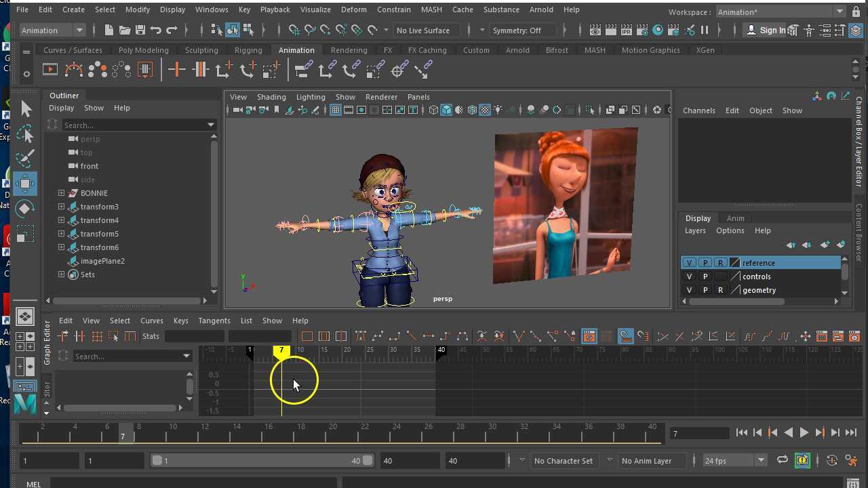The width and height of the screenshot is (868, 488).
Task: Enable snap to grids in the status line
Action: 294,30
